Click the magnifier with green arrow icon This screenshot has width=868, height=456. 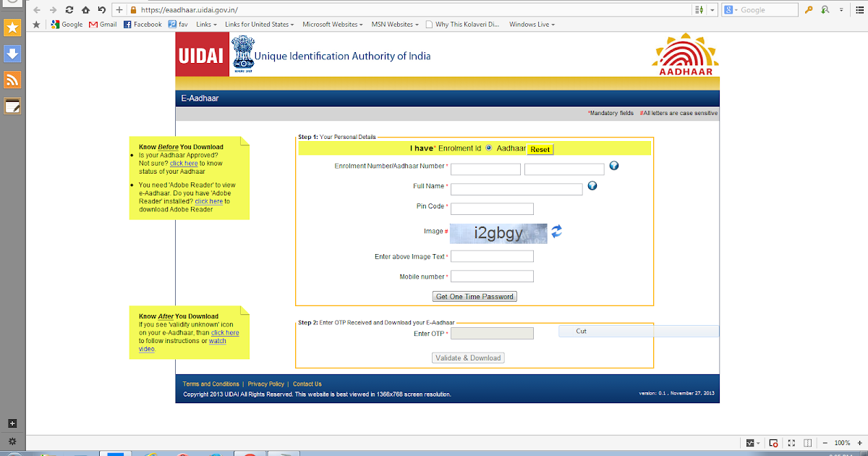tap(825, 10)
